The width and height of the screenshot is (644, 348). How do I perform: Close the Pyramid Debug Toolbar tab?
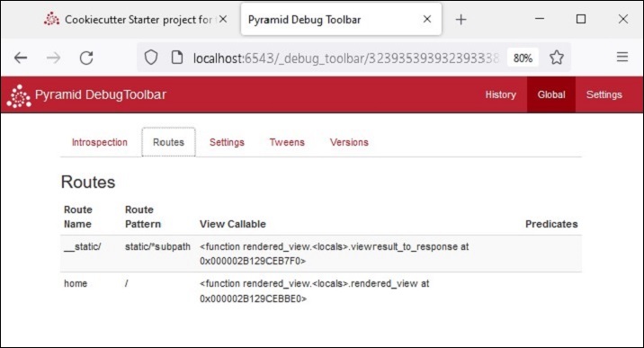point(427,19)
